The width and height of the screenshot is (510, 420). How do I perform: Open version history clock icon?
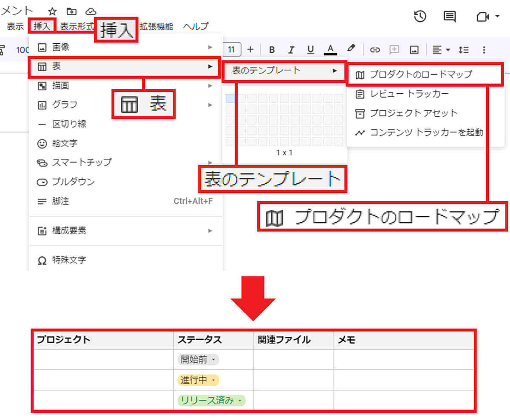tap(420, 17)
